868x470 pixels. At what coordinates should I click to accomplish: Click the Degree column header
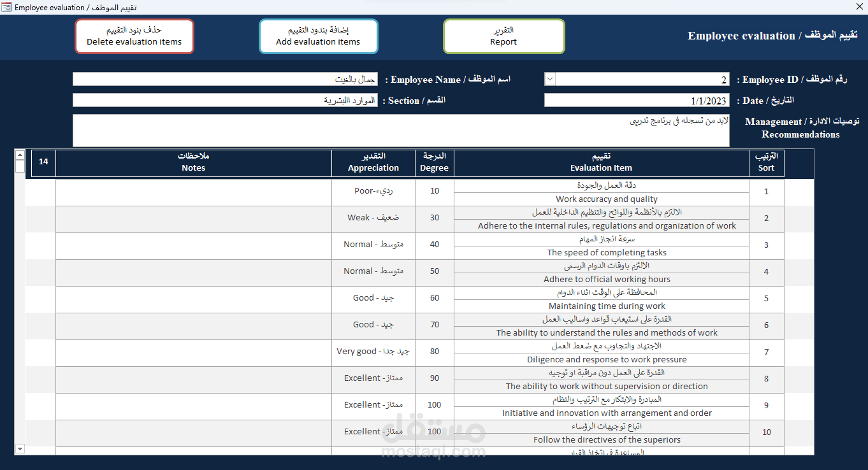pos(435,163)
